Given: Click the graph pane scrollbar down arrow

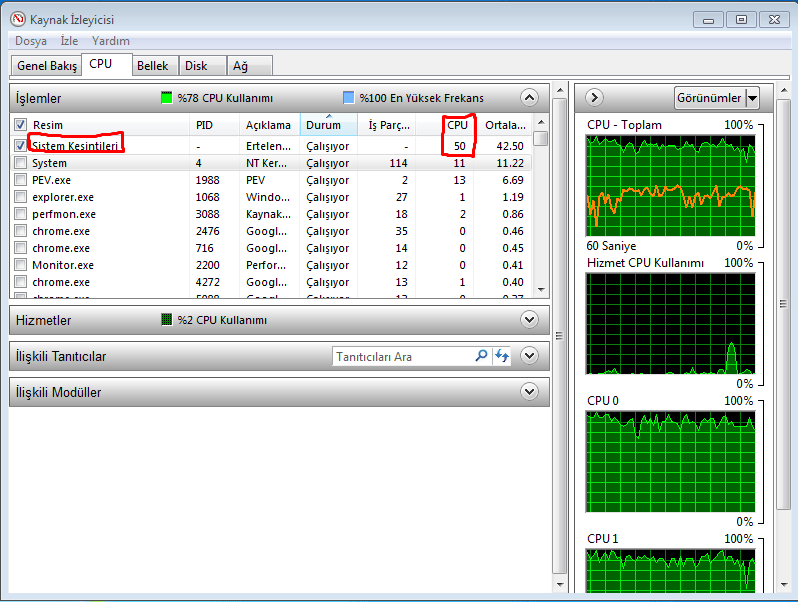Looking at the screenshot, I should click(784, 584).
